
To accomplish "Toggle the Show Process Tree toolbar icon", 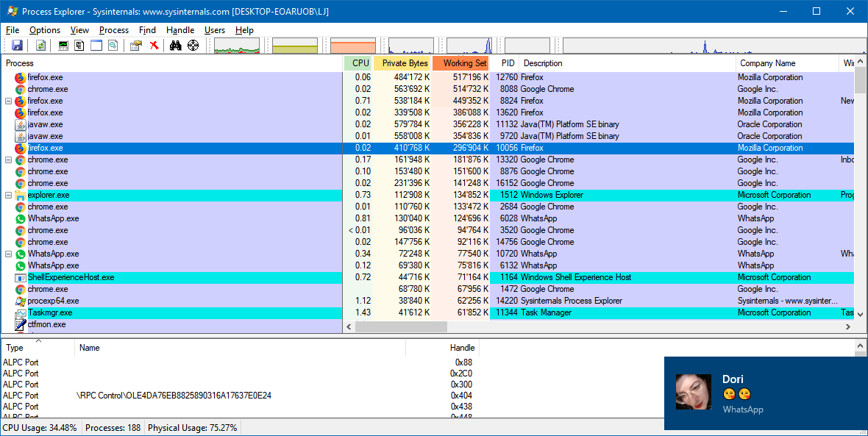I will (79, 46).
